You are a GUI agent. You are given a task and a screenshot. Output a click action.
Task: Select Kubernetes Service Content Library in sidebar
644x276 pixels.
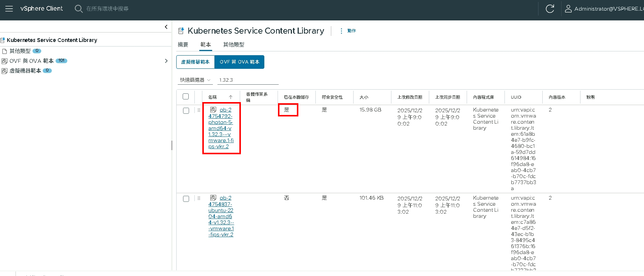point(52,40)
